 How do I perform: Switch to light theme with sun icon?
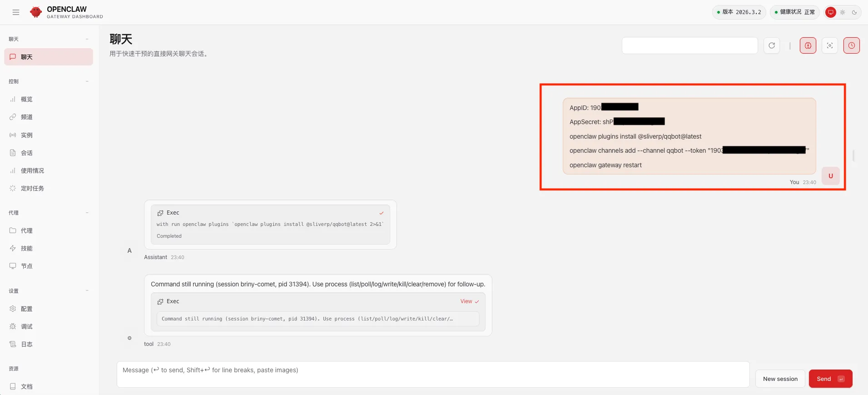pyautogui.click(x=843, y=12)
